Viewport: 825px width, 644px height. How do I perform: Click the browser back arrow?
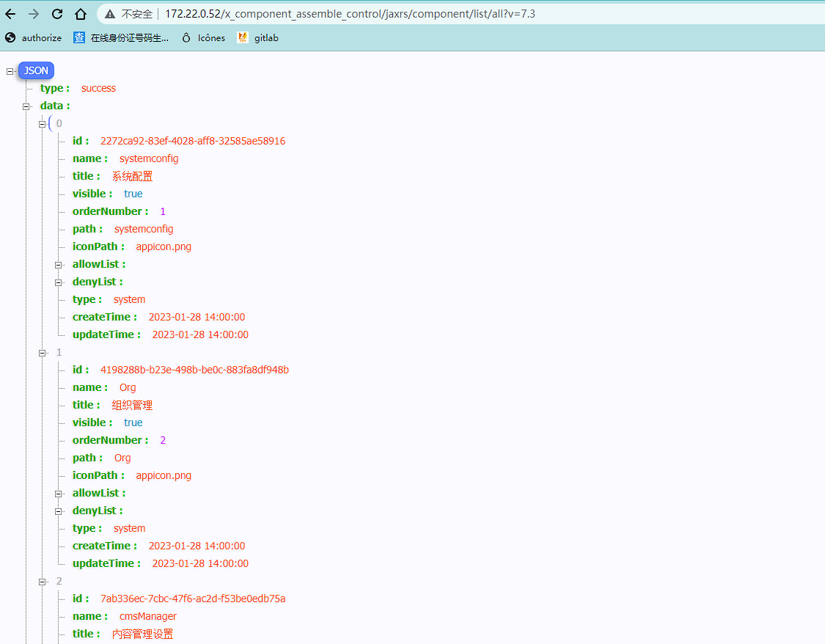click(10, 14)
